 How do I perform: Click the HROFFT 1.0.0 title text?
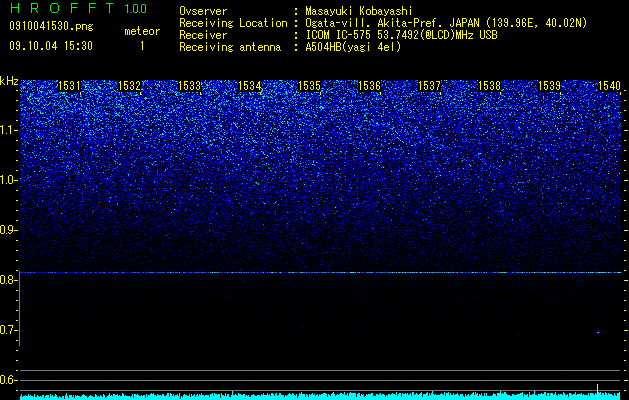click(x=79, y=8)
